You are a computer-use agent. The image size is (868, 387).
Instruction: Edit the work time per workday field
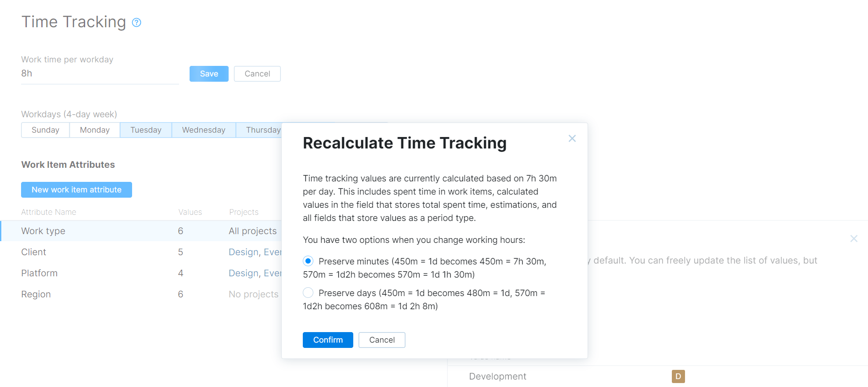[100, 74]
